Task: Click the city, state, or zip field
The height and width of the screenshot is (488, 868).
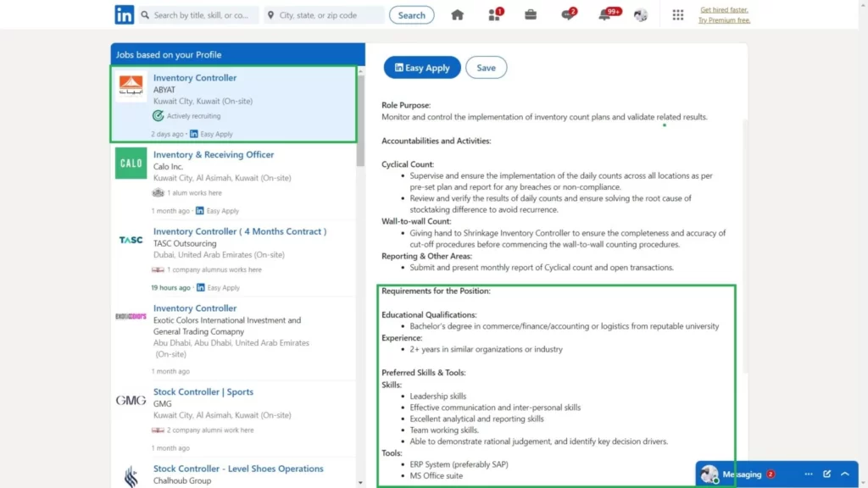Action: pos(322,15)
